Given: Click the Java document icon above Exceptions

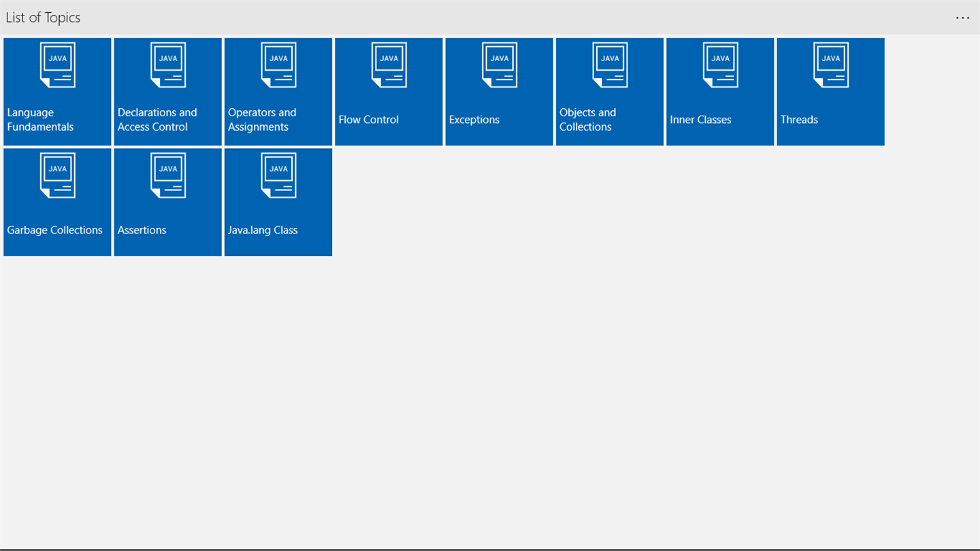Looking at the screenshot, I should click(x=500, y=65).
